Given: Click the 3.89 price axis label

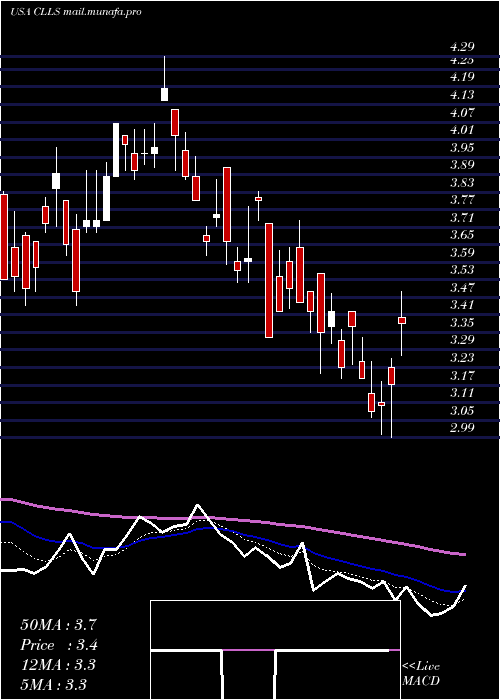Looking at the screenshot, I should (462, 165).
